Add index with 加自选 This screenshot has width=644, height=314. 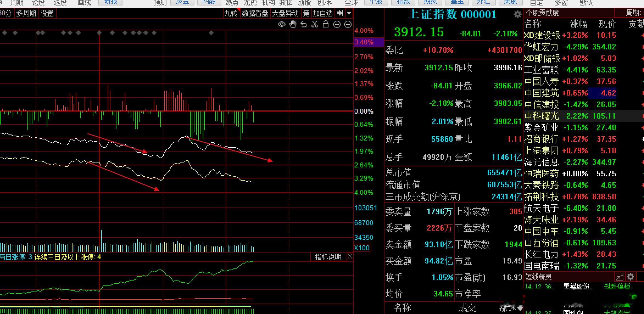point(323,13)
